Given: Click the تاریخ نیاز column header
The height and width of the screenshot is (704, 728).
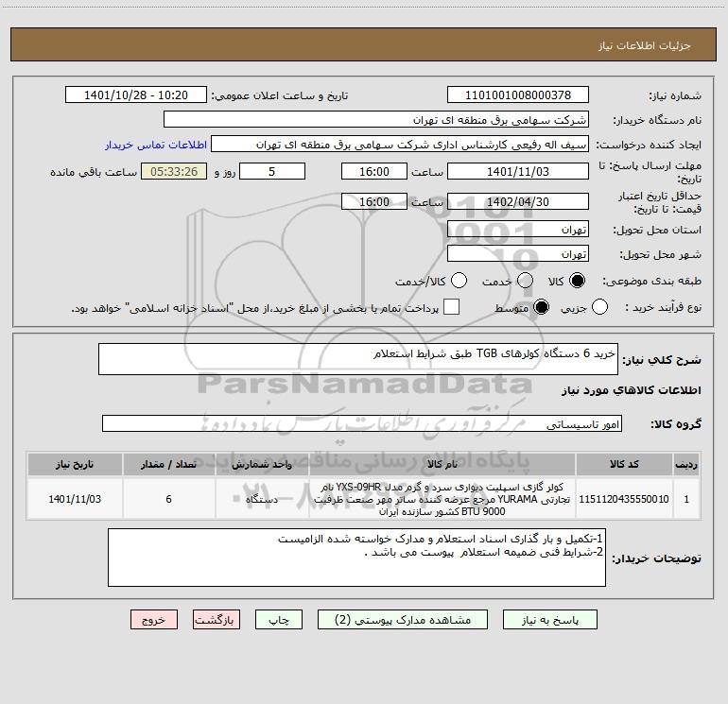Looking at the screenshot, I should (75, 464).
